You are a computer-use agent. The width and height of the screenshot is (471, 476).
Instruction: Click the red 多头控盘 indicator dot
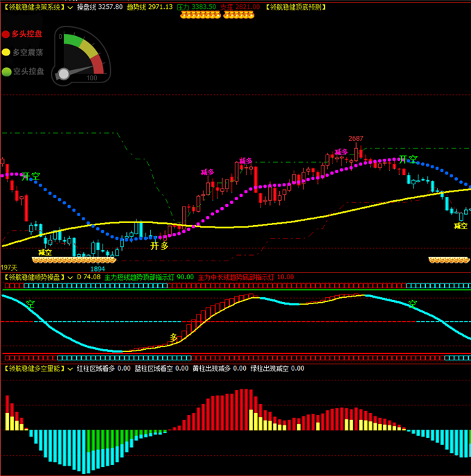[6, 33]
